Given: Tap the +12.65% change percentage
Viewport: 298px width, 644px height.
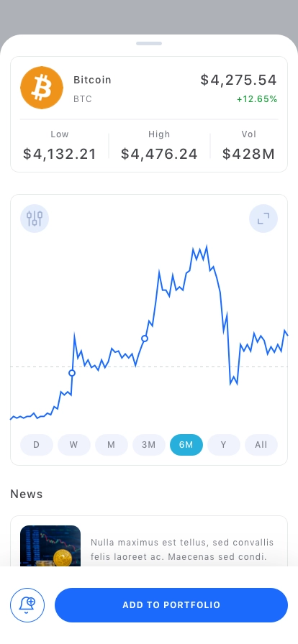Looking at the screenshot, I should tap(257, 99).
